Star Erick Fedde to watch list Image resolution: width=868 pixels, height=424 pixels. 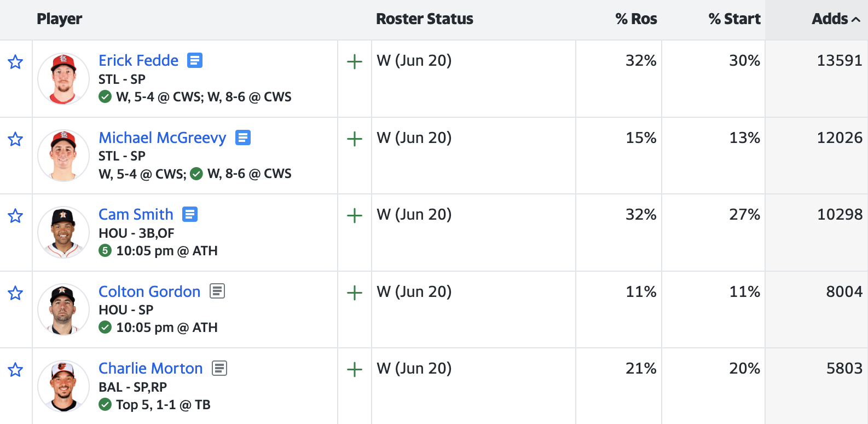(x=15, y=62)
